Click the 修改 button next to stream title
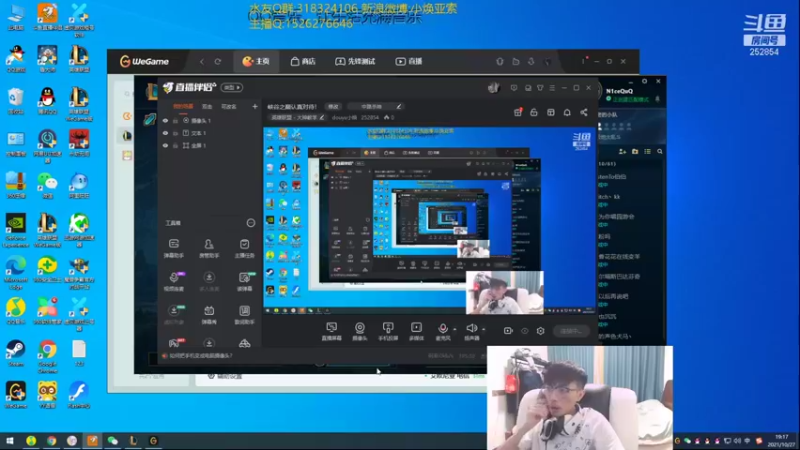This screenshot has width=800, height=450. (x=333, y=106)
